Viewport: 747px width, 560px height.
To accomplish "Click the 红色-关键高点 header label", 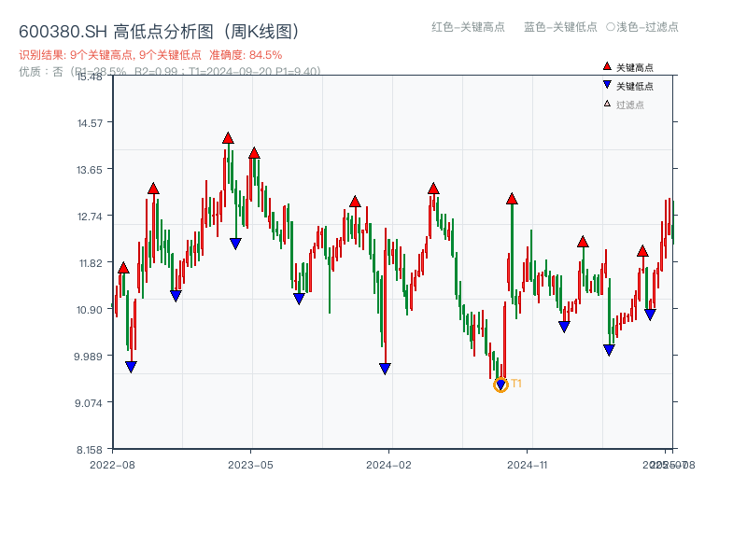I will (x=468, y=27).
